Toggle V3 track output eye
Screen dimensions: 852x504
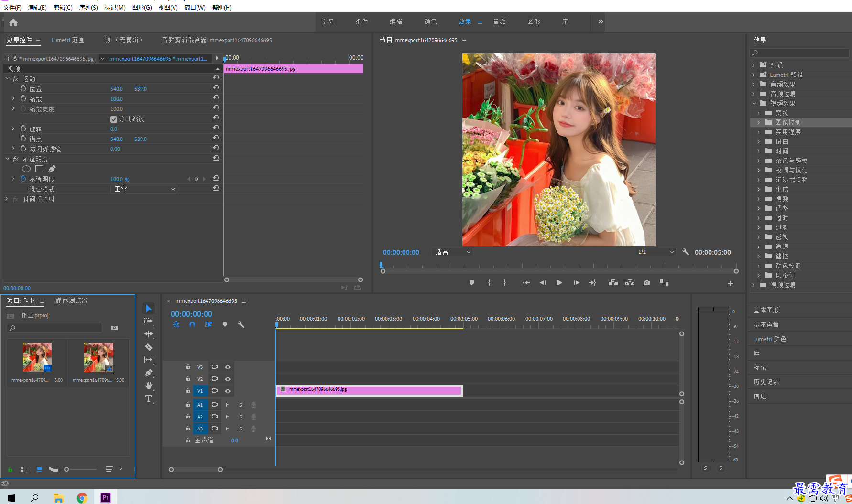coord(228,367)
